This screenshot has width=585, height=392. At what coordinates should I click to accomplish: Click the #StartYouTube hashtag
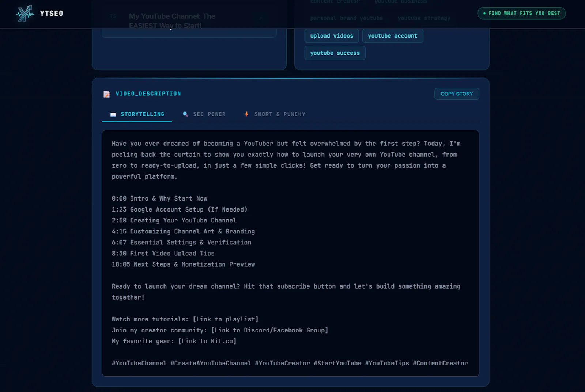pos(337,363)
